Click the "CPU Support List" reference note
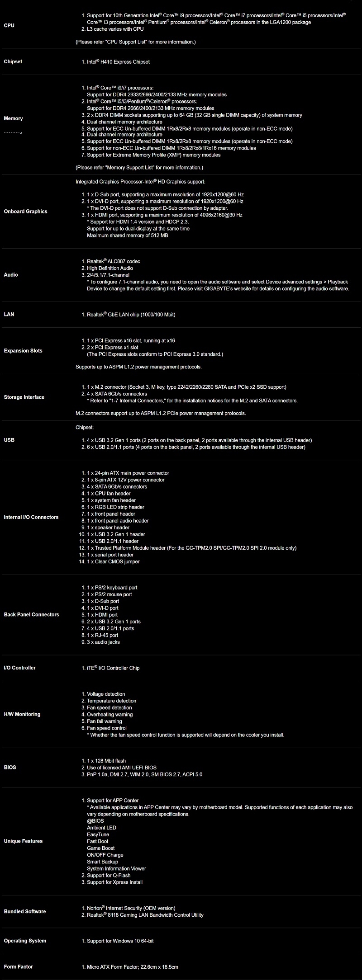Screen dimensions: 362x980 click(x=135, y=42)
